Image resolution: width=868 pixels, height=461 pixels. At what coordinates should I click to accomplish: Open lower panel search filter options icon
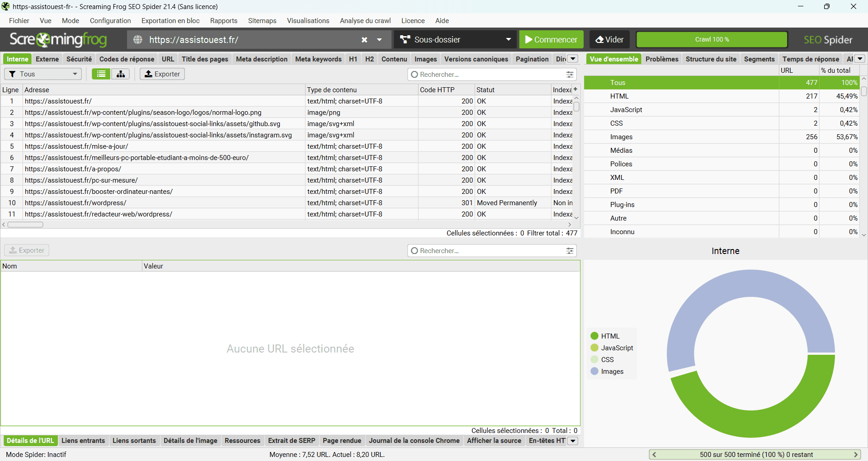click(x=570, y=251)
